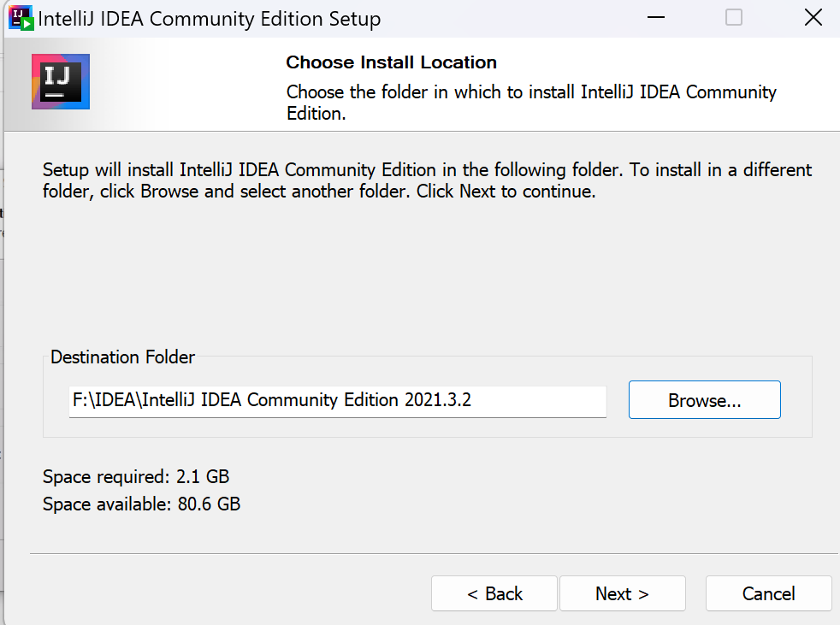Click the grayed-out maximize window button
Image resolution: width=840 pixels, height=625 pixels.
[733, 18]
